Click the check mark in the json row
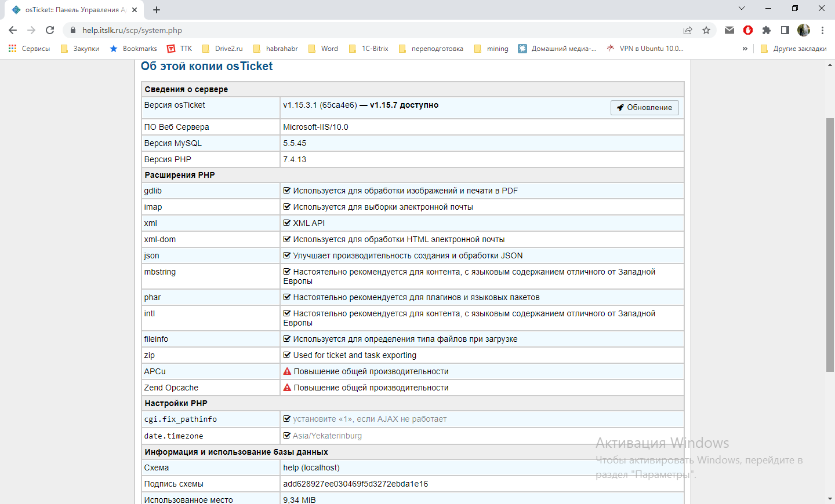The image size is (835, 504). click(x=286, y=255)
